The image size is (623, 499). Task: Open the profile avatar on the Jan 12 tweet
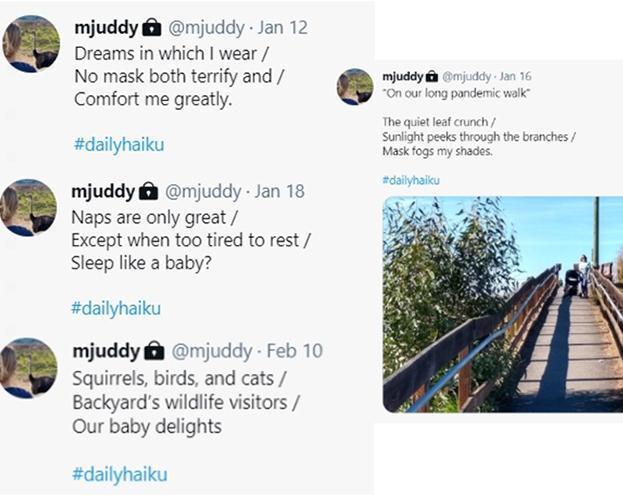click(x=30, y=44)
